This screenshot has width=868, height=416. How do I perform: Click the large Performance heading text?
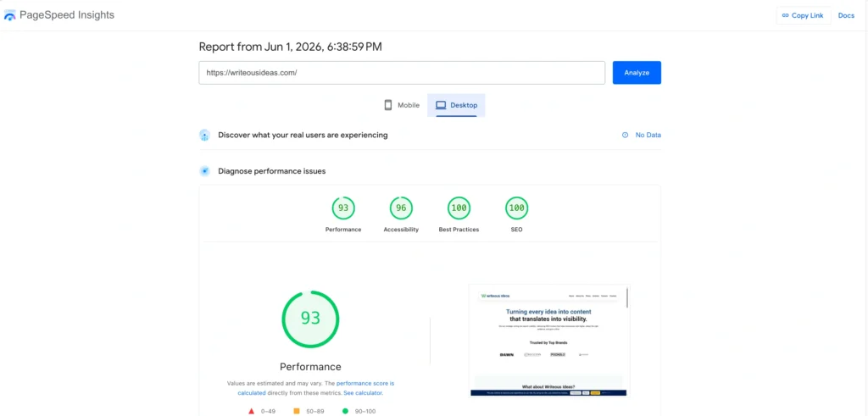pos(310,367)
